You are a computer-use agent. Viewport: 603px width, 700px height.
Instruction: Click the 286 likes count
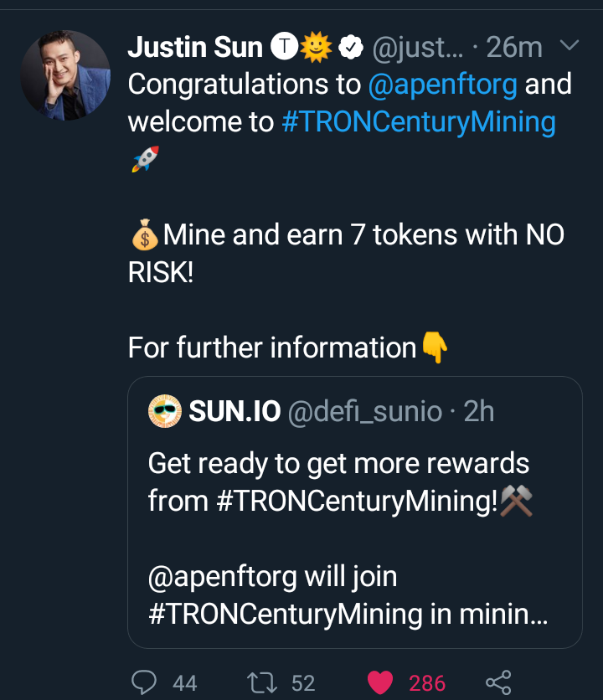(427, 683)
